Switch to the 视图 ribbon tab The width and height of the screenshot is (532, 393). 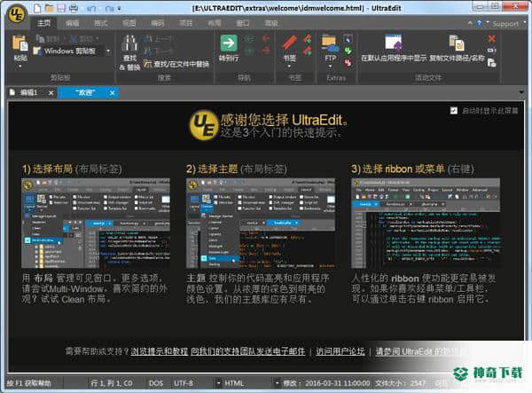[129, 23]
